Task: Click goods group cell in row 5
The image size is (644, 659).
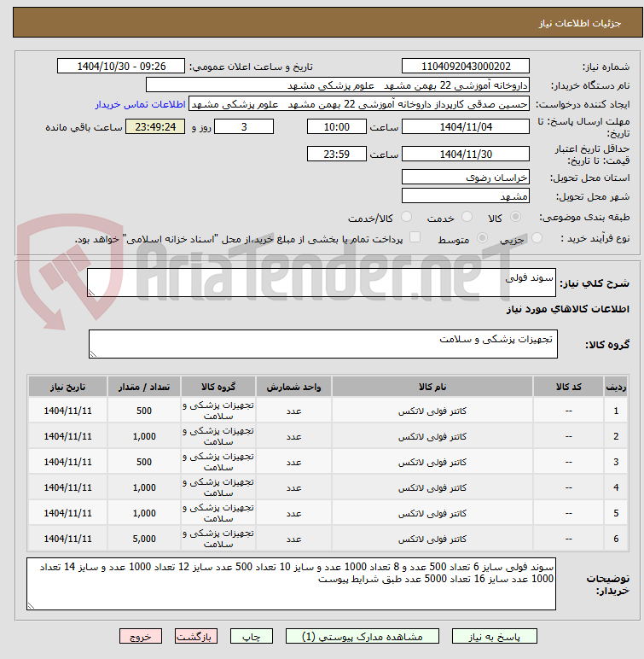Action: (x=218, y=513)
